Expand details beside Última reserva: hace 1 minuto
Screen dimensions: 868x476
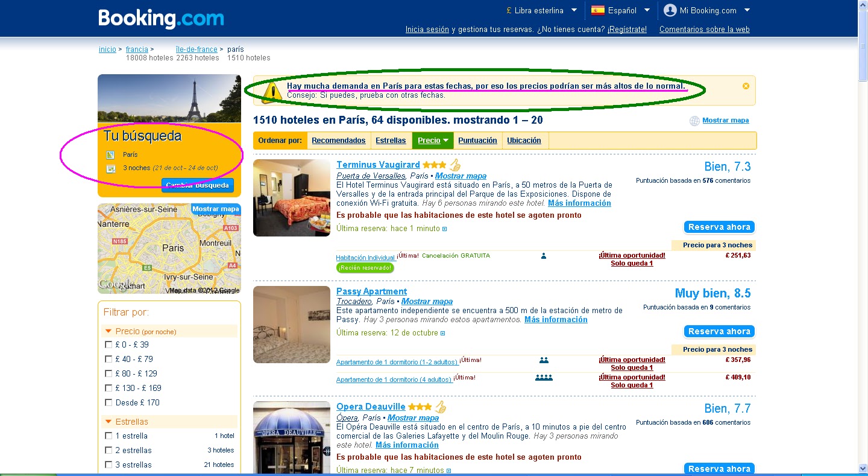tap(444, 229)
